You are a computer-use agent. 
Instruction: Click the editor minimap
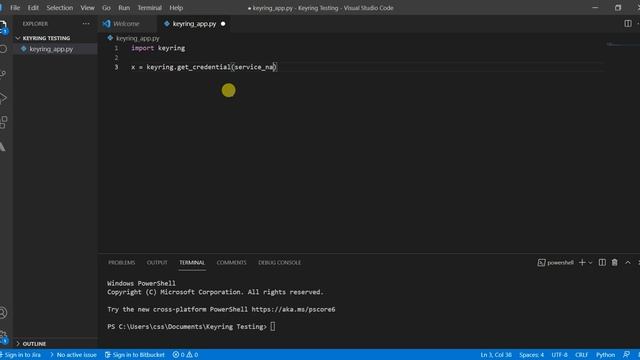621,44
